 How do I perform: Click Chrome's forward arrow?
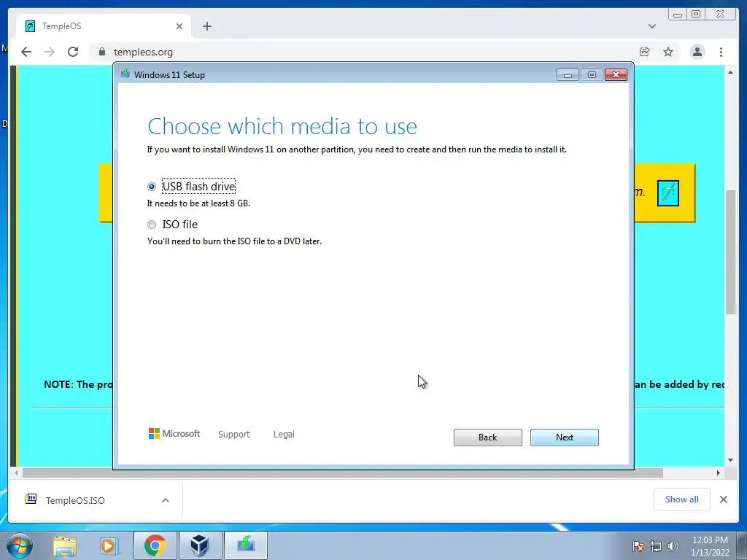pyautogui.click(x=50, y=52)
